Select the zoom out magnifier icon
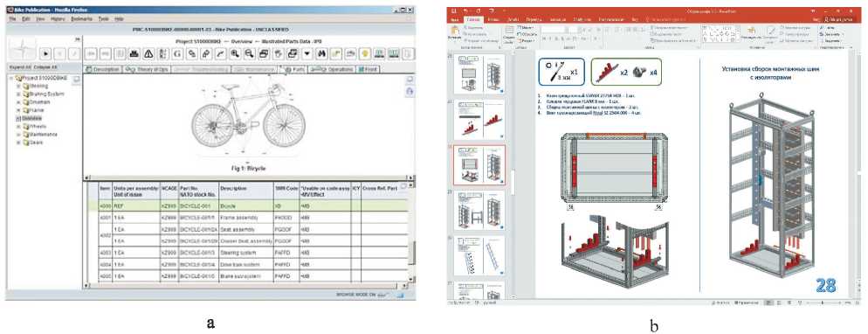Viewport: 868px width, 334px height. pos(249,53)
